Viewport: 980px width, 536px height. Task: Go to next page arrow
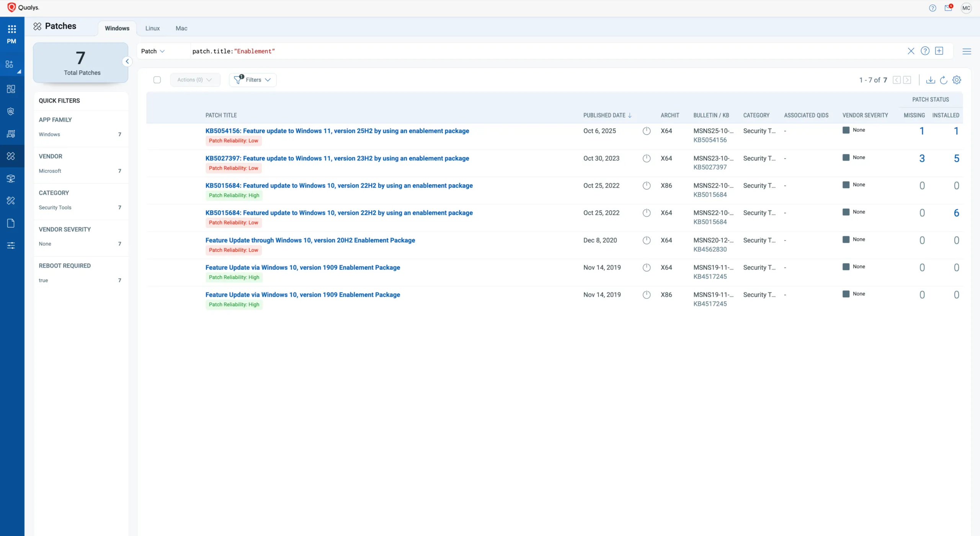[907, 80]
